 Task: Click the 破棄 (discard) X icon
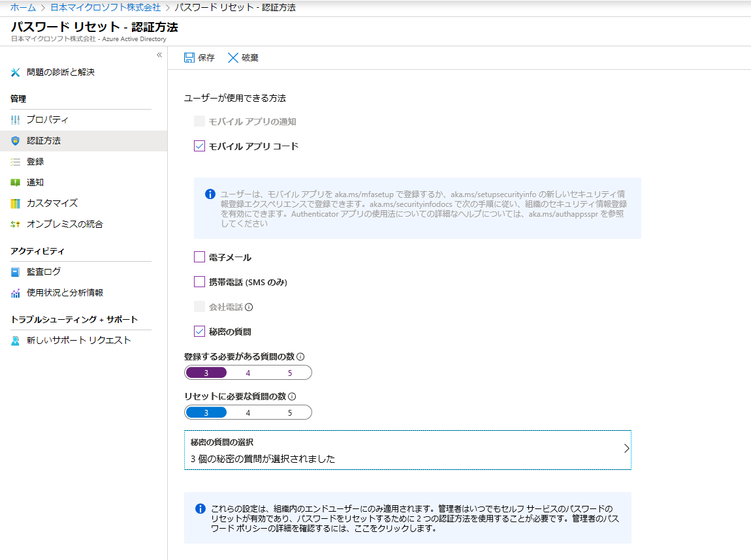point(232,58)
